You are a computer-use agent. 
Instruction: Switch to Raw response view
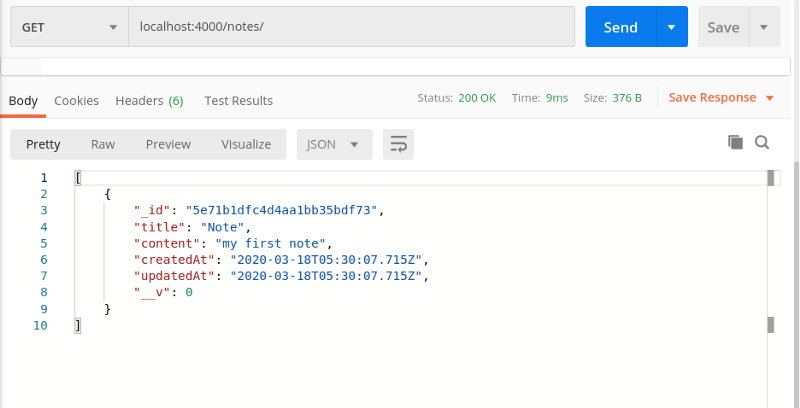(103, 144)
